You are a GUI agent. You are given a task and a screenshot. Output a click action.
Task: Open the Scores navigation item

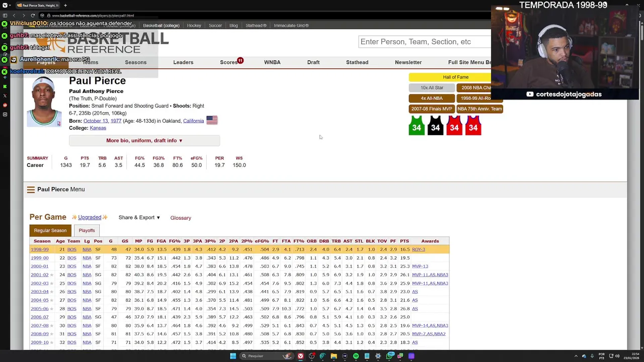coord(228,62)
